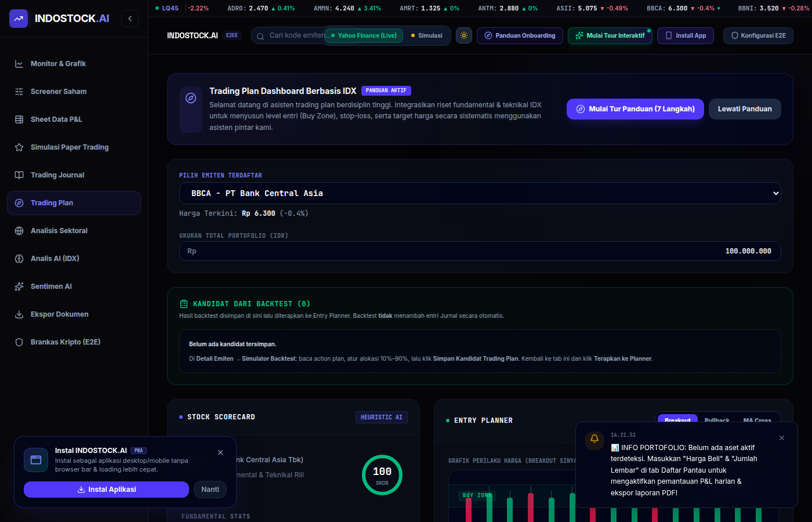Click the Kandidat Dari Backtest clipboard icon

click(x=184, y=304)
